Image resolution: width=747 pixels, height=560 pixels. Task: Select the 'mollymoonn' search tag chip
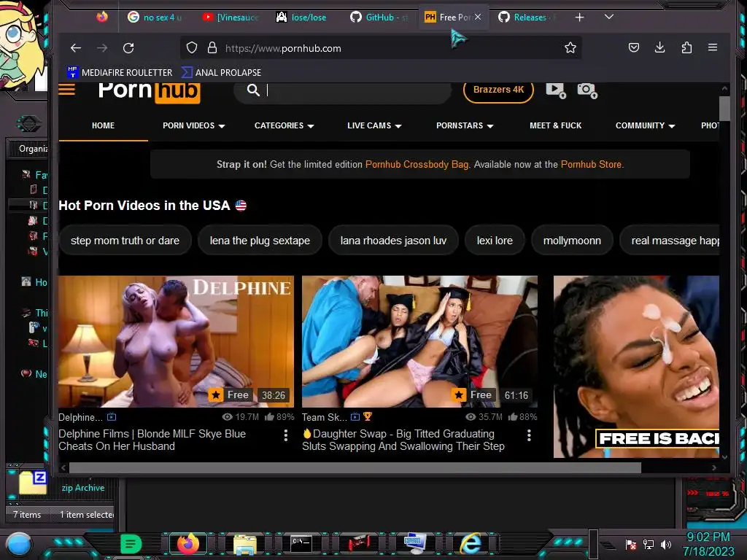tap(572, 241)
